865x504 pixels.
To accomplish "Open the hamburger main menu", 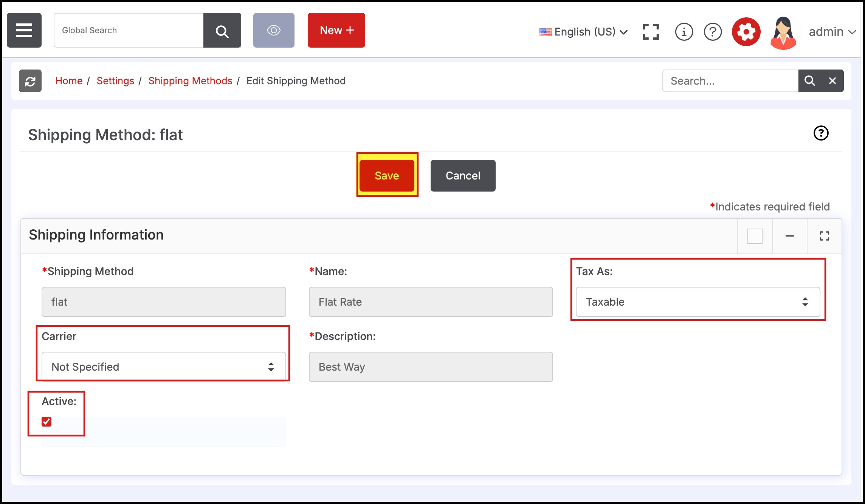I will pyautogui.click(x=24, y=30).
